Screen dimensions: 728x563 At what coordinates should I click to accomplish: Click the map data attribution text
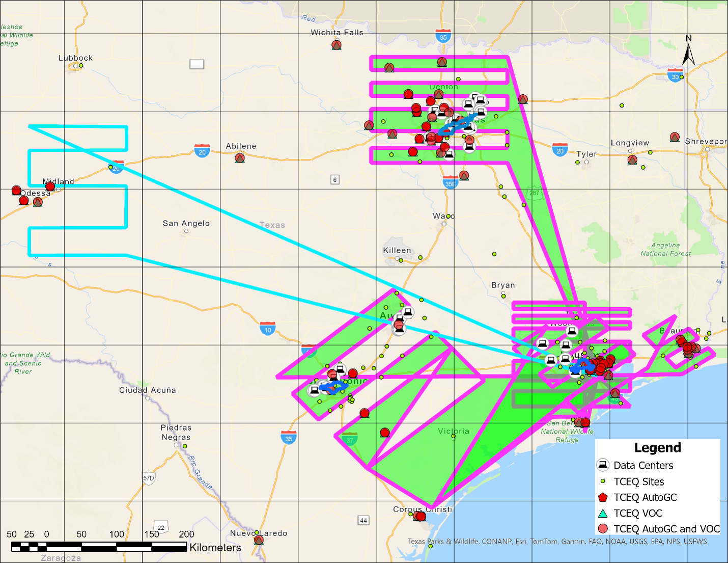click(x=557, y=542)
